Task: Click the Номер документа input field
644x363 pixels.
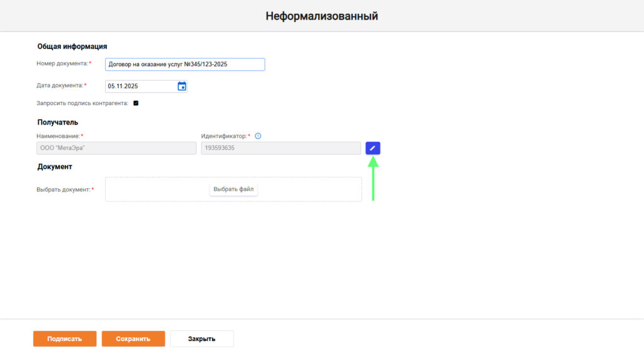Action: point(185,64)
